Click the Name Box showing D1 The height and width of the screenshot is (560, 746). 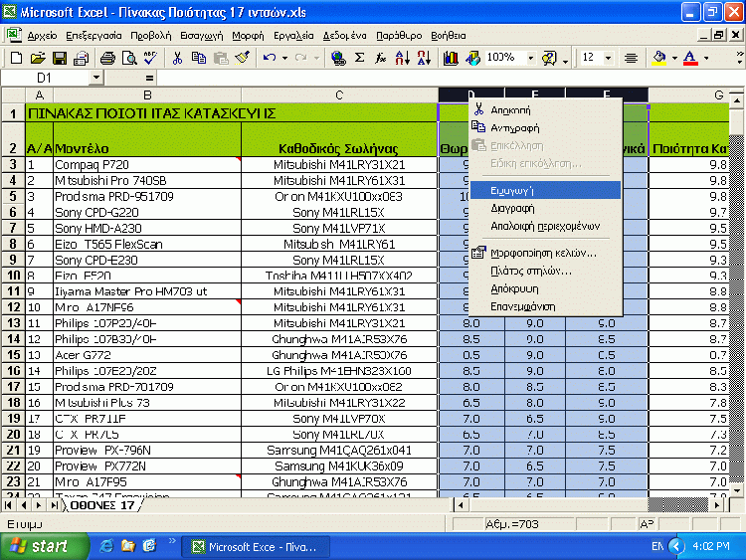(45, 78)
